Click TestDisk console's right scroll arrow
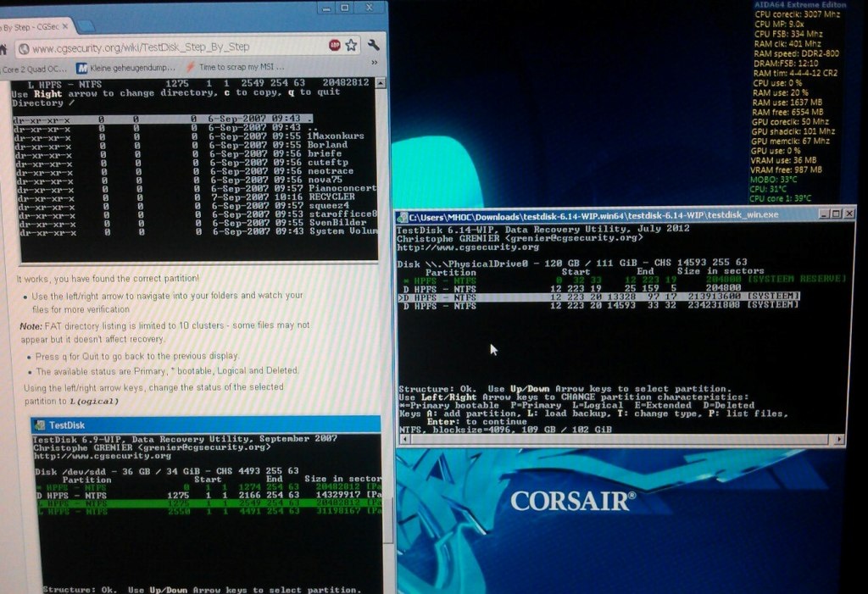Viewport: 868px width, 594px height. point(839,440)
